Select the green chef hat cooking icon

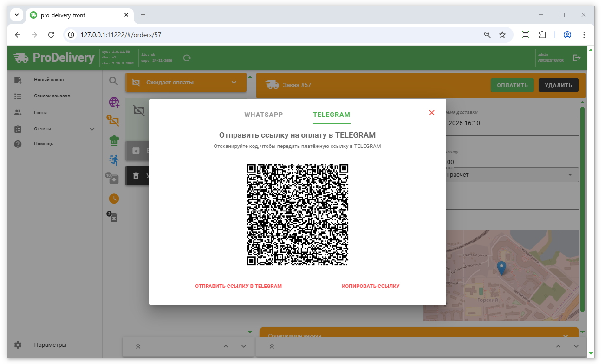(114, 140)
